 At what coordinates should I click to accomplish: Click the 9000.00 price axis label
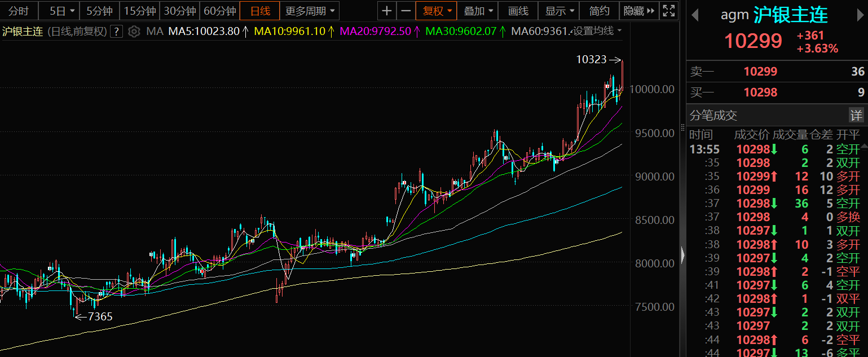654,177
